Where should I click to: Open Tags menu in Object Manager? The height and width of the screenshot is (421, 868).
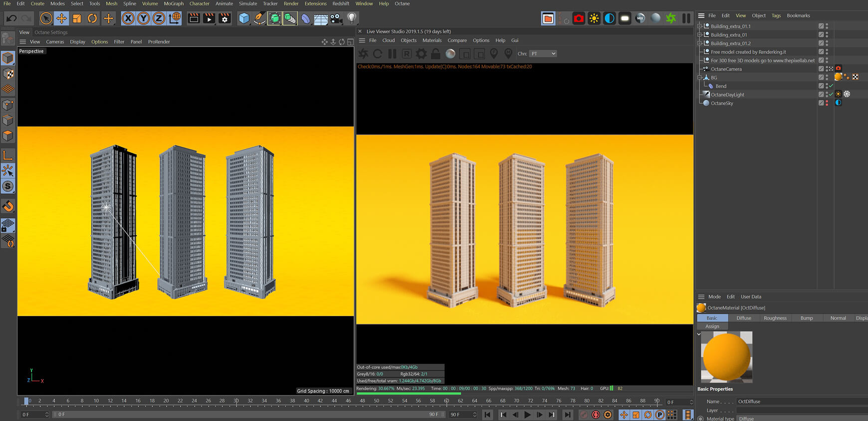(x=776, y=15)
